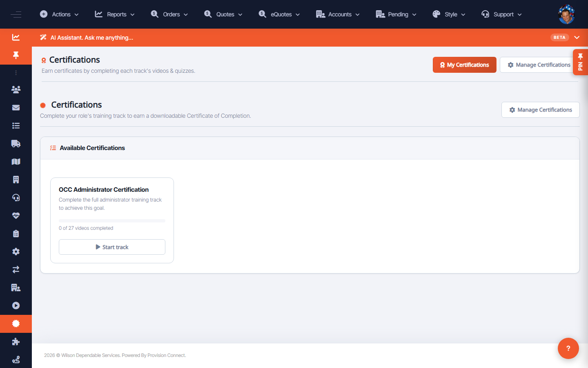Open the heartbeat health sidebar icon
The height and width of the screenshot is (368, 588).
pos(16,215)
